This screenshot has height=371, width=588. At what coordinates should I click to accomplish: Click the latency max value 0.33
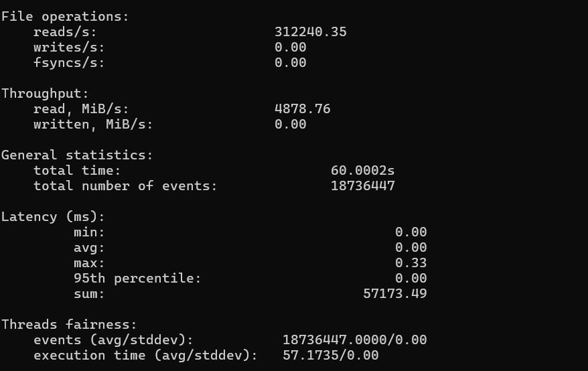tap(411, 263)
